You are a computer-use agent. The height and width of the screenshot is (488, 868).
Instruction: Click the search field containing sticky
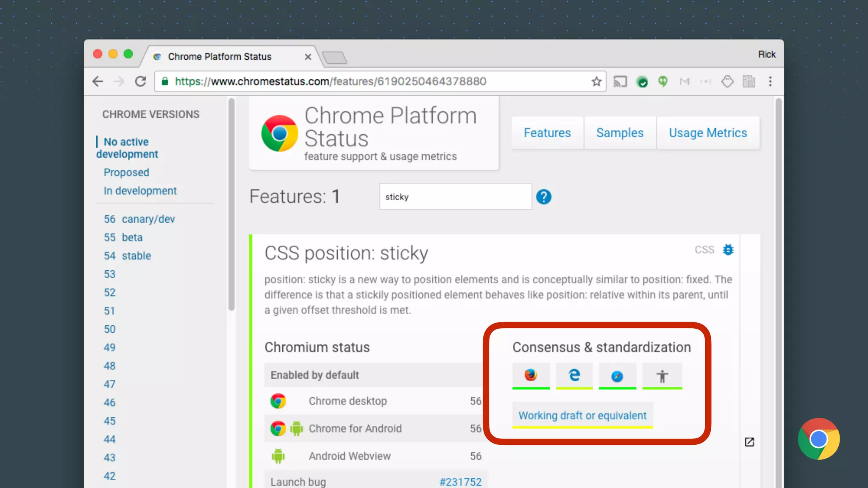point(455,197)
